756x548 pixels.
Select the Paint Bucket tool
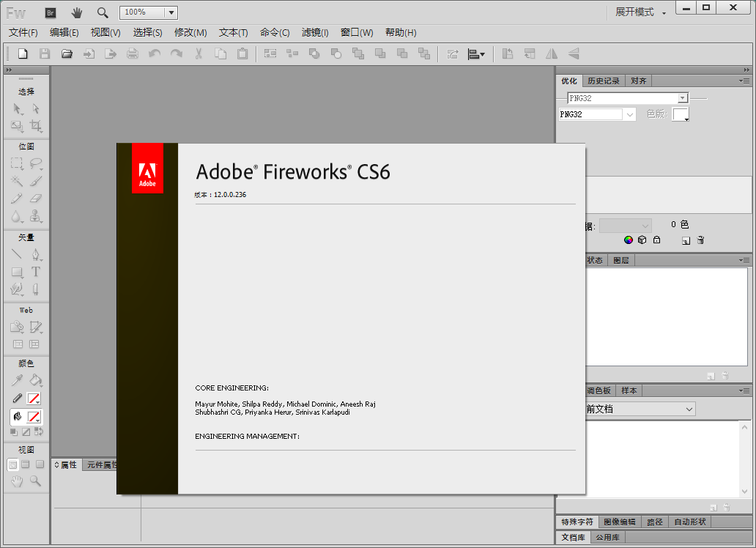pos(35,380)
